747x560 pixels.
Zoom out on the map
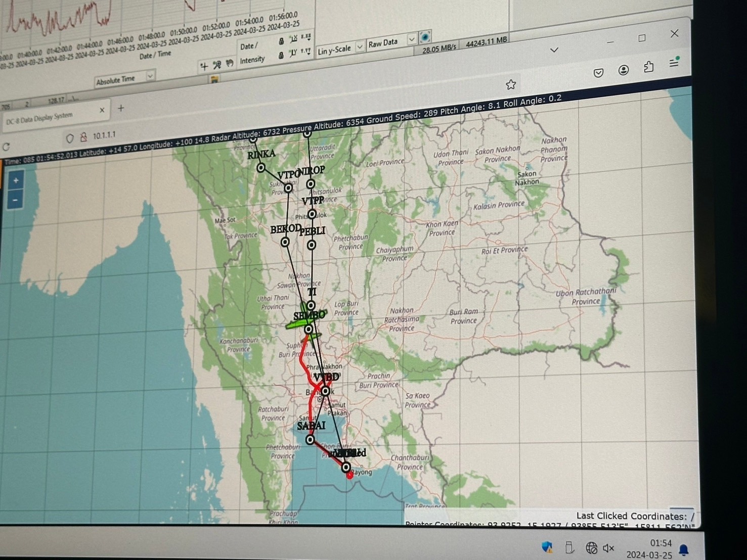pyautogui.click(x=15, y=201)
